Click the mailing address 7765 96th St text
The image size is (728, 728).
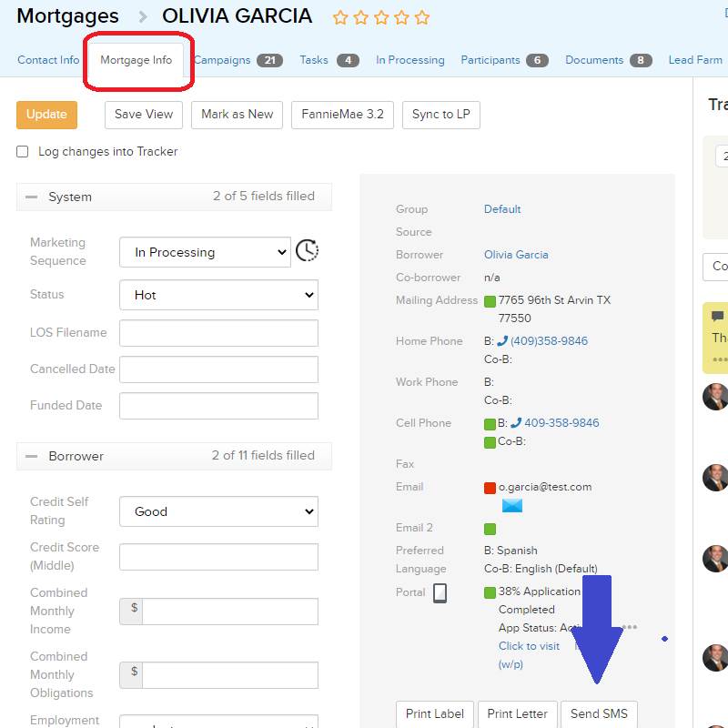click(554, 308)
